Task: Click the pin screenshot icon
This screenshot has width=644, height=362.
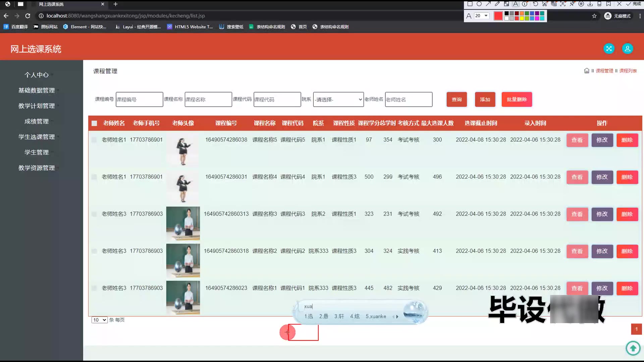Action: click(572, 4)
